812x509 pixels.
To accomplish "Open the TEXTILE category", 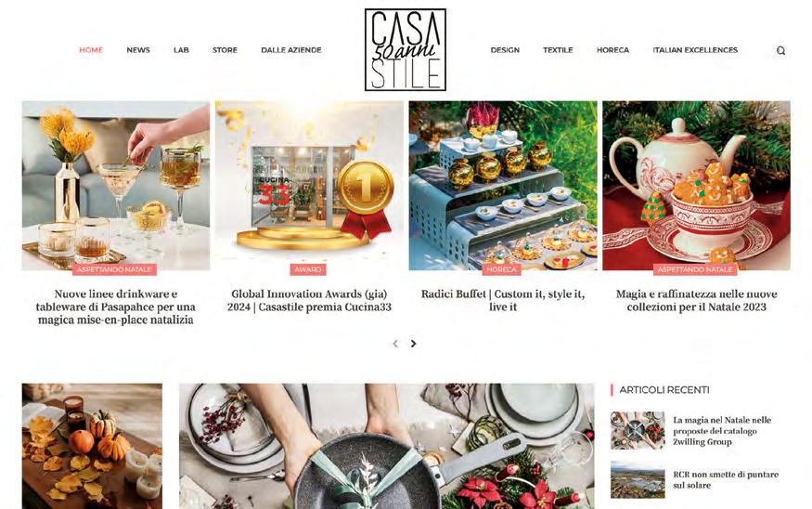I will coord(558,50).
